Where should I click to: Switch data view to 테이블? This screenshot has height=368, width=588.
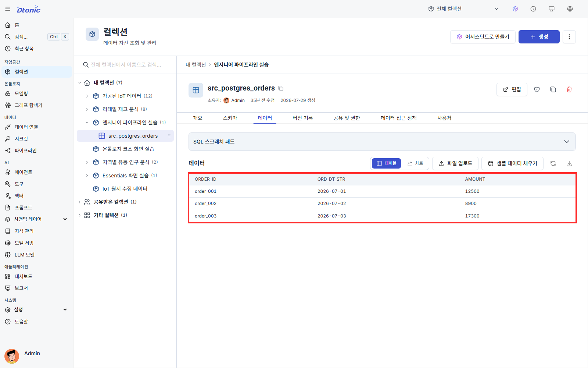pos(386,163)
